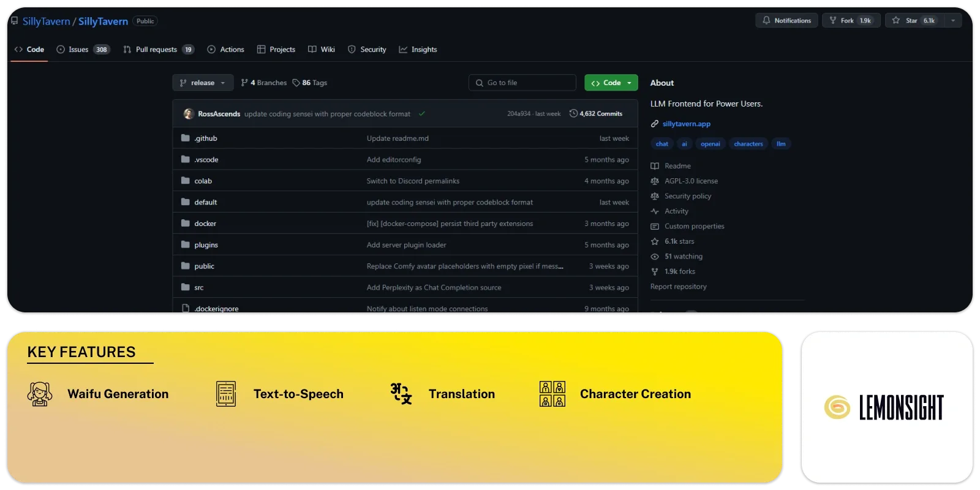Select the openai topic tag
This screenshot has height=490, width=980.
click(710, 144)
